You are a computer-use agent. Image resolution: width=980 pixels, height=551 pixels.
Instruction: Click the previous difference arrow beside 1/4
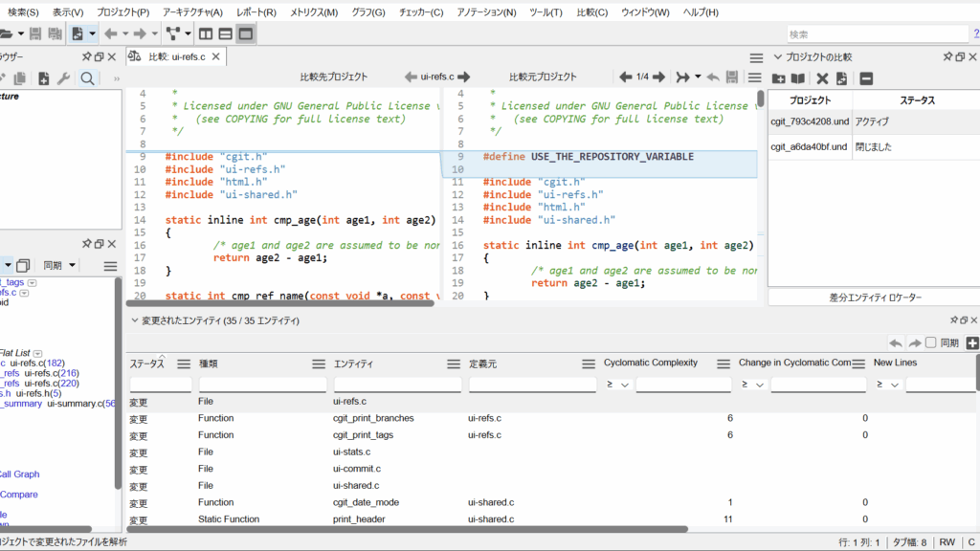coord(626,77)
